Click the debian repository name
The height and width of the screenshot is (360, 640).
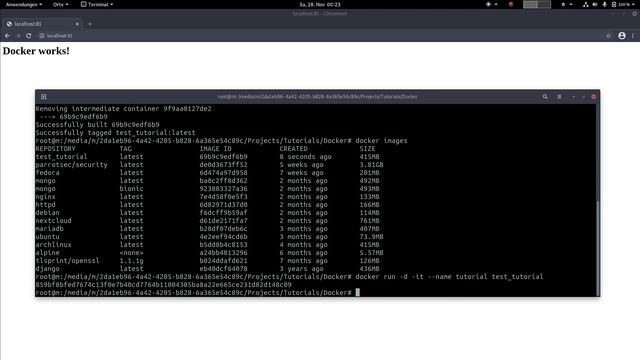[47, 213]
